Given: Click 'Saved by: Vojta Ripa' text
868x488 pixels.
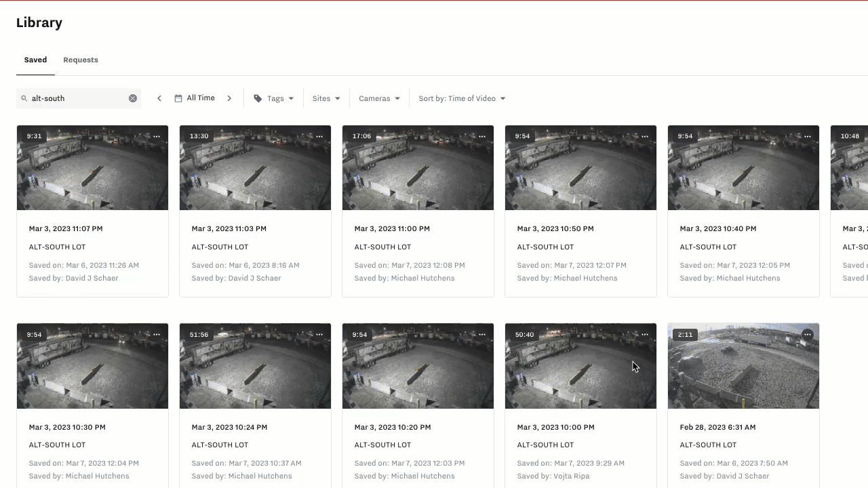Looking at the screenshot, I should (553, 476).
